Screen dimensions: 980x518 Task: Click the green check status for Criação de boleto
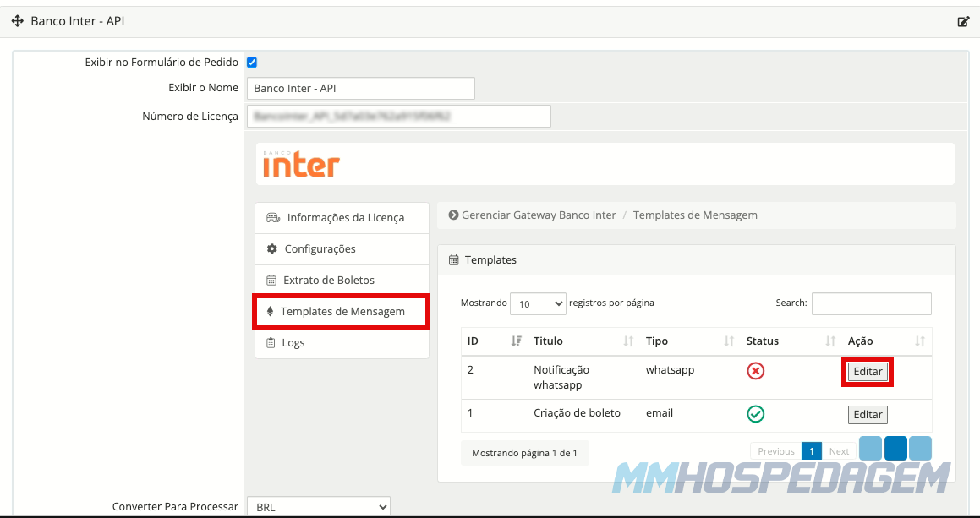coord(756,414)
